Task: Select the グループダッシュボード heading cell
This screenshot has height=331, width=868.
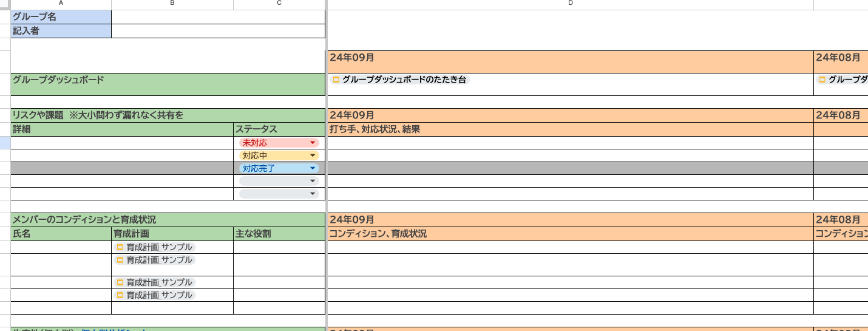Action: click(168, 84)
